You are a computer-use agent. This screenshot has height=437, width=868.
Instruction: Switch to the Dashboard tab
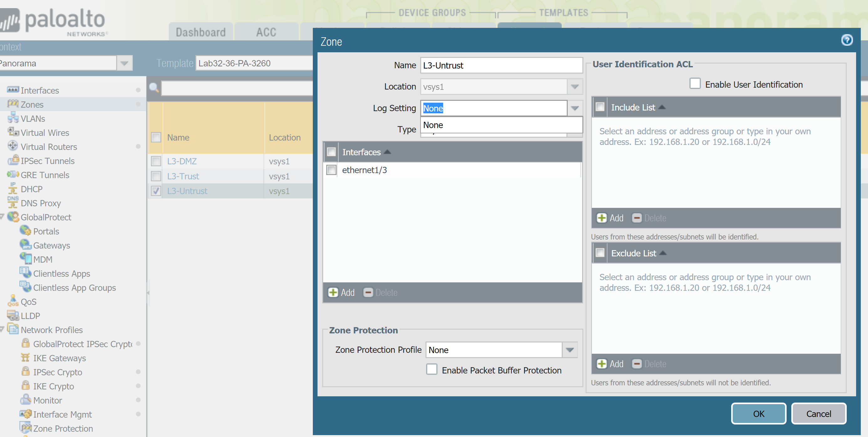pos(200,32)
